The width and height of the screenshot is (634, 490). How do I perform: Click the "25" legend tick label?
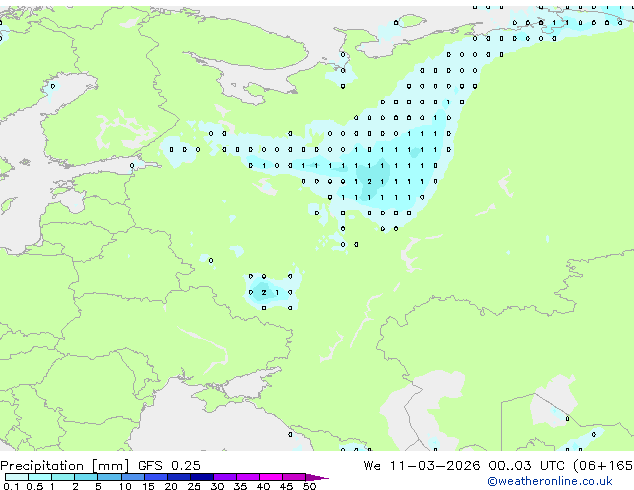pyautogui.click(x=194, y=486)
